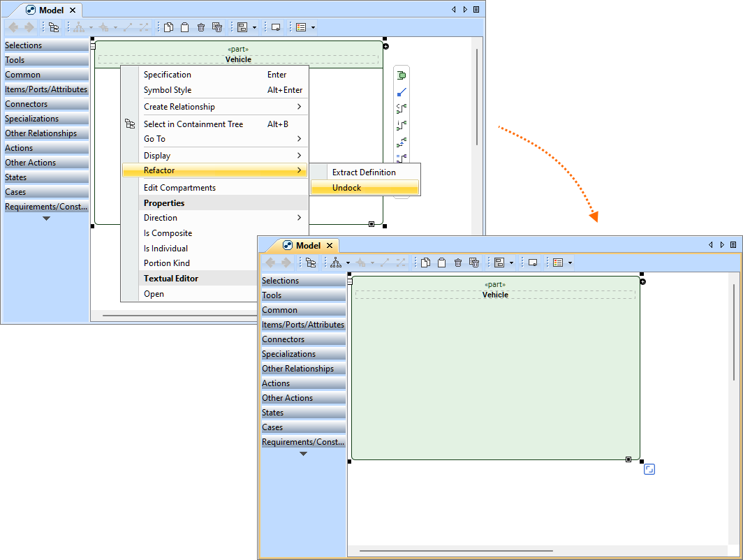Choose Extract Definition from the submenu

tap(363, 172)
